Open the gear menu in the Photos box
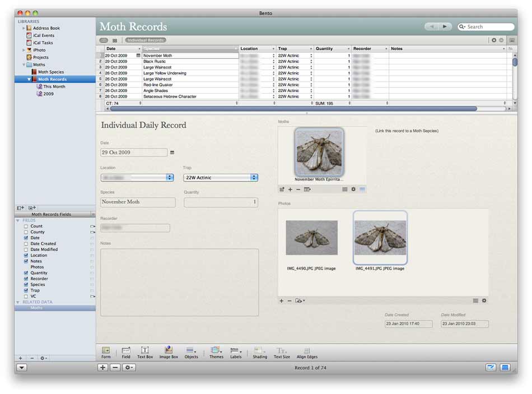 coord(484,300)
